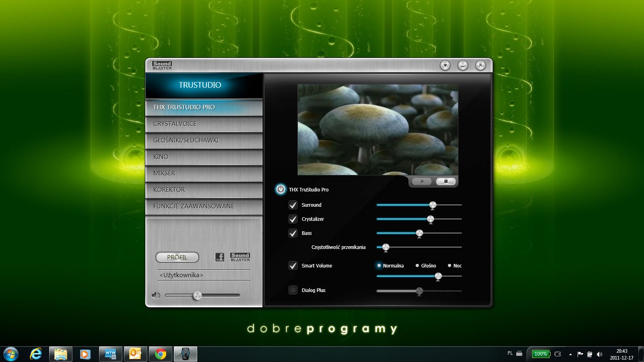The image size is (644, 362).
Task: Enable the Dialog Plus checkbox
Action: tap(293, 290)
